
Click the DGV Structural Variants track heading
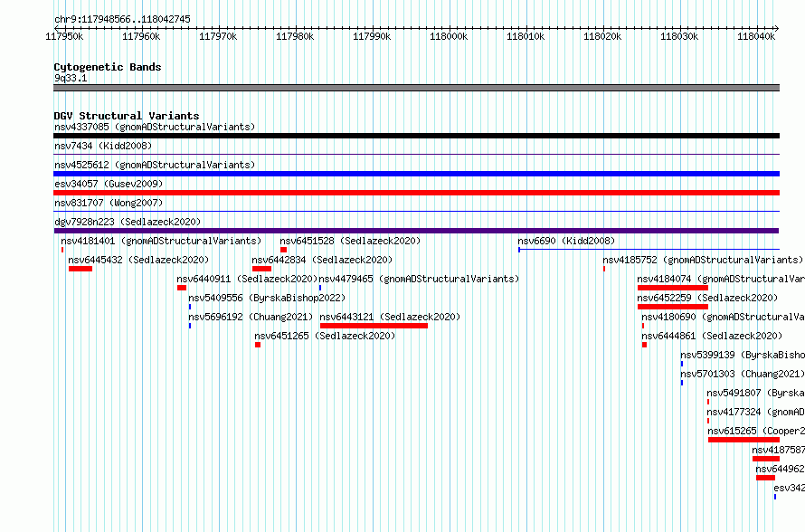pos(127,116)
